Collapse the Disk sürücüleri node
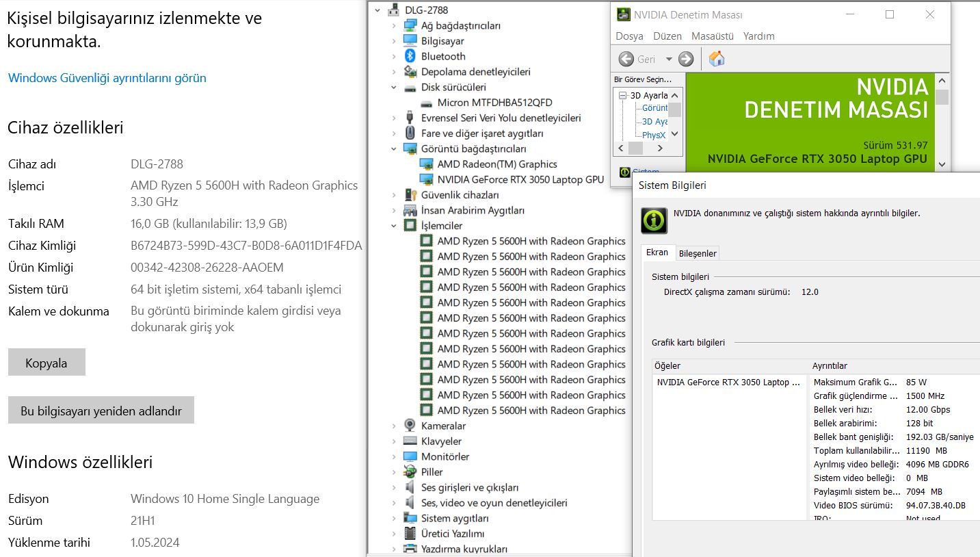This screenshot has width=980, height=557. pyautogui.click(x=394, y=88)
